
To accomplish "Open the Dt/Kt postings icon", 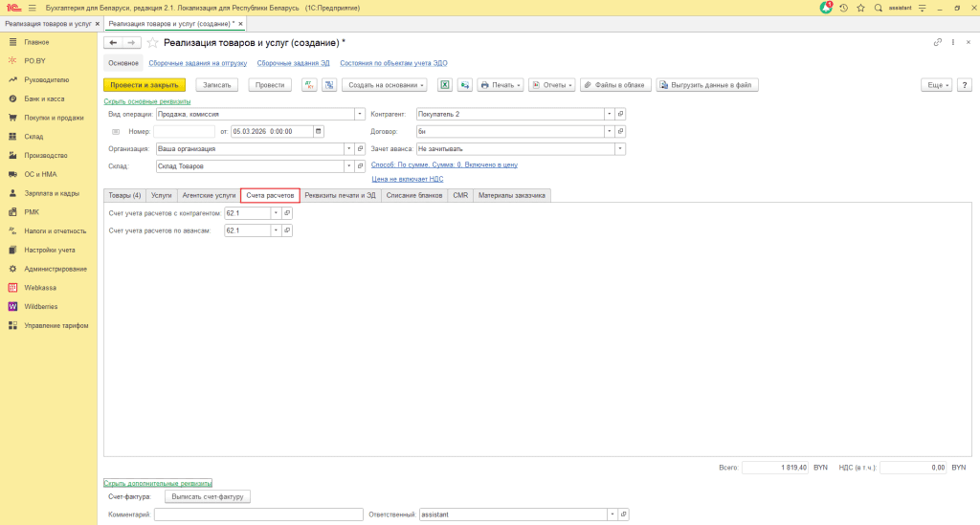I will (309, 85).
